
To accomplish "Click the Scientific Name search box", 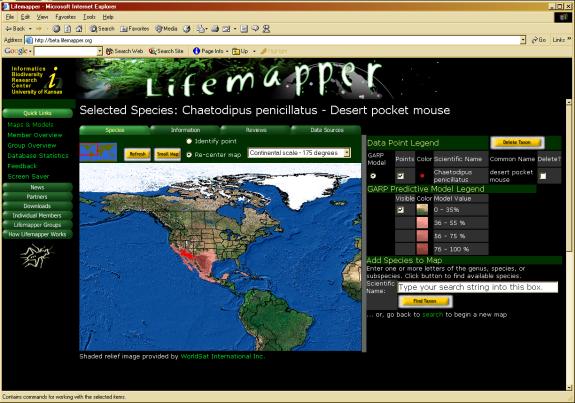I will [478, 287].
